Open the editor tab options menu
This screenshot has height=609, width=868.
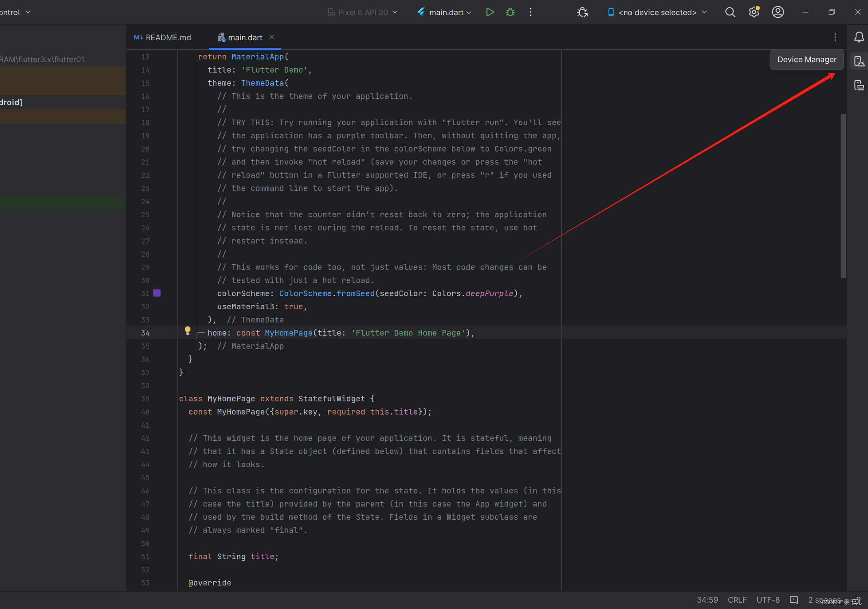coord(835,37)
